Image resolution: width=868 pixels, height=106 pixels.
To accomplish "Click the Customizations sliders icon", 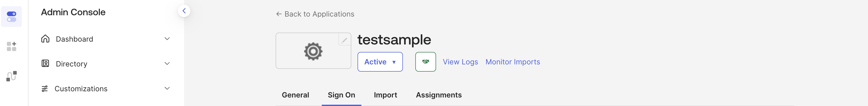I will (45, 88).
